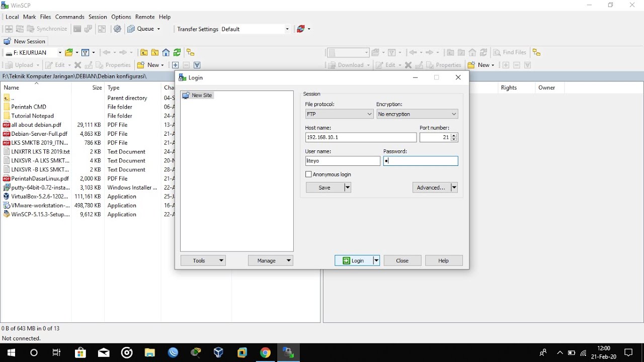Image resolution: width=644 pixels, height=362 pixels.
Task: Click local panel Properties button
Action: pyautogui.click(x=113, y=65)
